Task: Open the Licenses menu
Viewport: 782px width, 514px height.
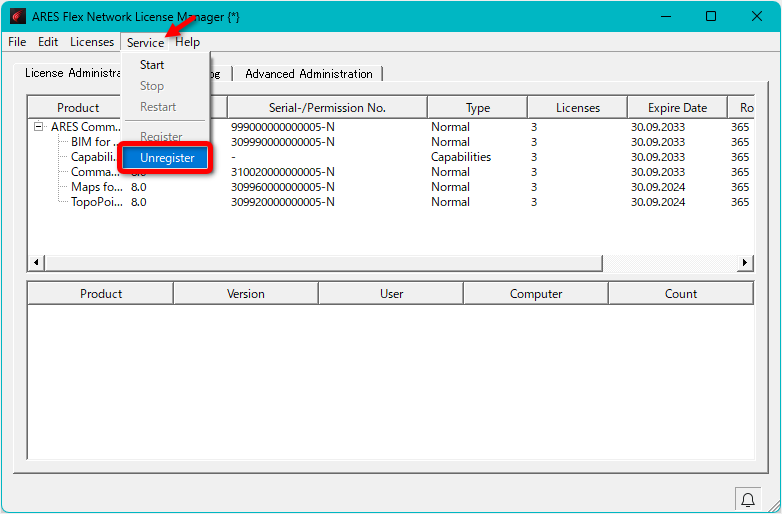Action: click(92, 42)
